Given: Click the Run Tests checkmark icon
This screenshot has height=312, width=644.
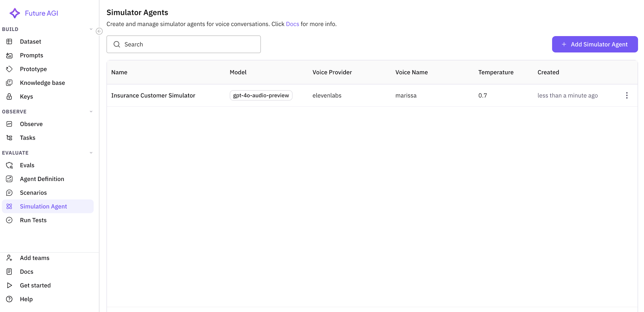Looking at the screenshot, I should click(9, 220).
